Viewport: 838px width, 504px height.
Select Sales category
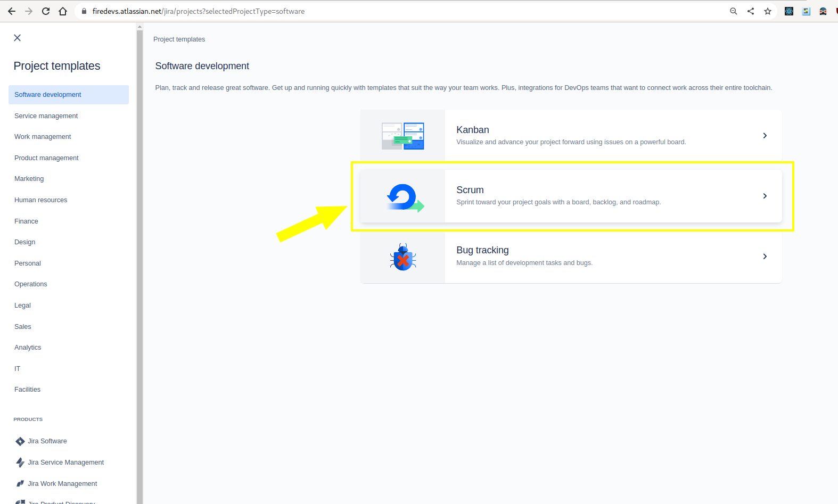pos(69,327)
